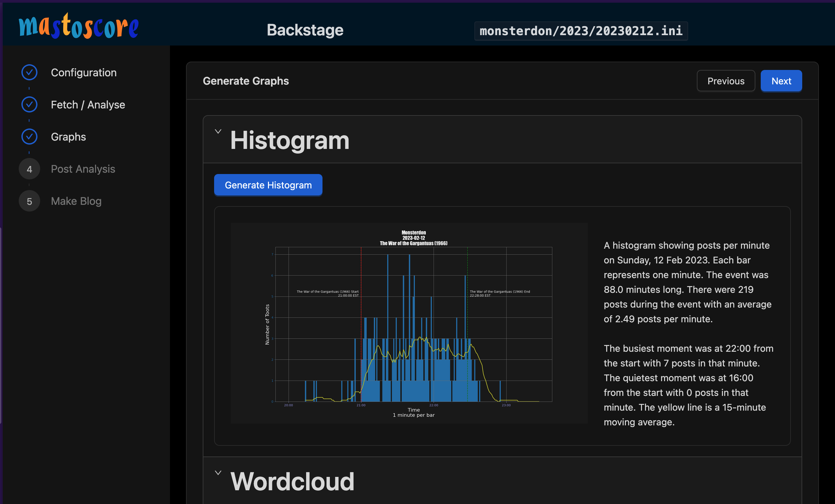Click the Histogram section heading
The width and height of the screenshot is (835, 504).
290,140
